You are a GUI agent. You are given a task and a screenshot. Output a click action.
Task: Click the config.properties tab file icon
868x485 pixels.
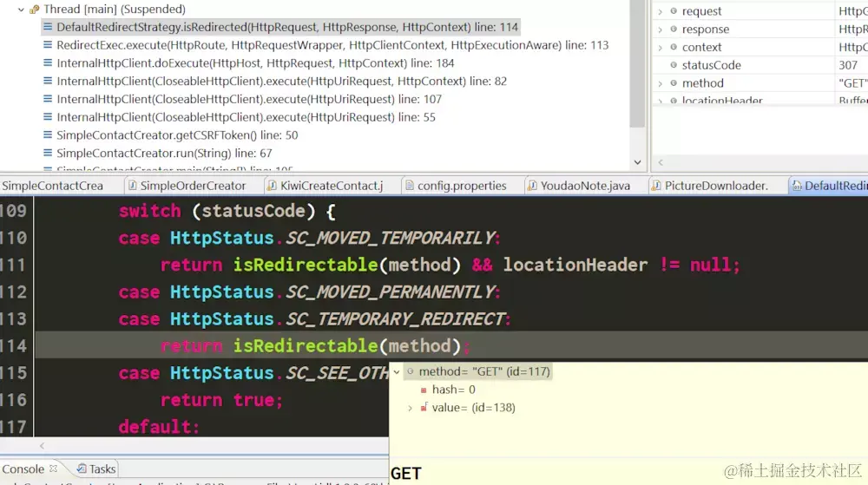(410, 186)
